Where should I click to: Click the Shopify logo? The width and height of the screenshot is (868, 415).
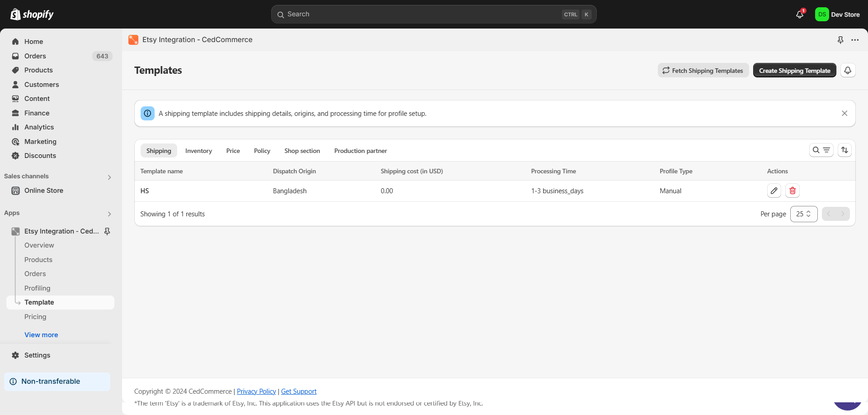32,14
